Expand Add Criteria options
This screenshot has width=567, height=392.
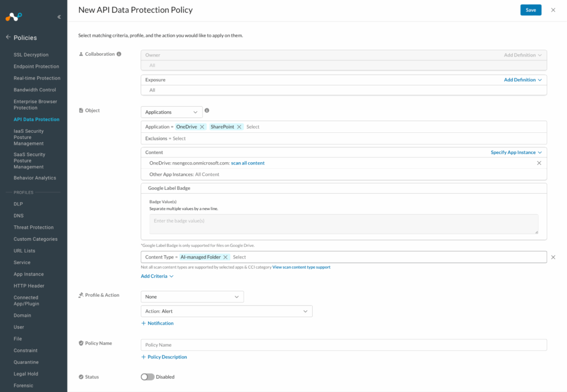[157, 276]
